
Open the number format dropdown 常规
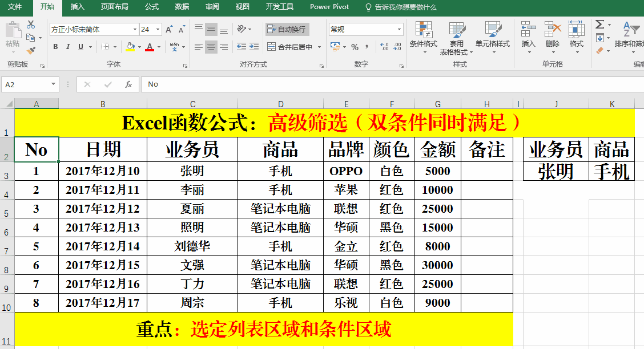click(x=399, y=29)
